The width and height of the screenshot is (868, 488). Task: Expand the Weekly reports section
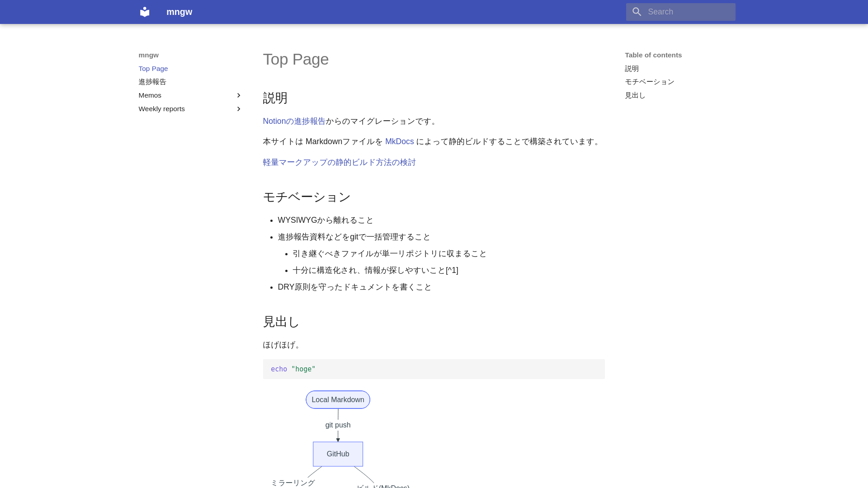pos(190,109)
